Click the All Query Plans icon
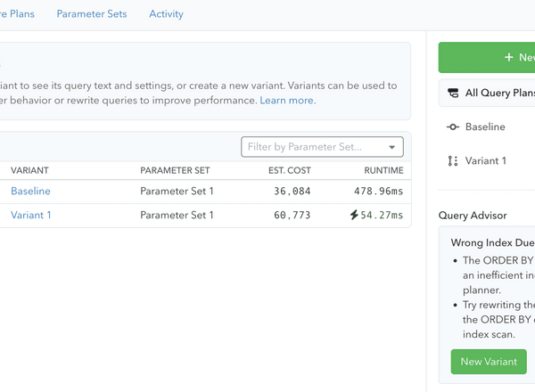Viewport: 535px width, 392px height. 454,93
